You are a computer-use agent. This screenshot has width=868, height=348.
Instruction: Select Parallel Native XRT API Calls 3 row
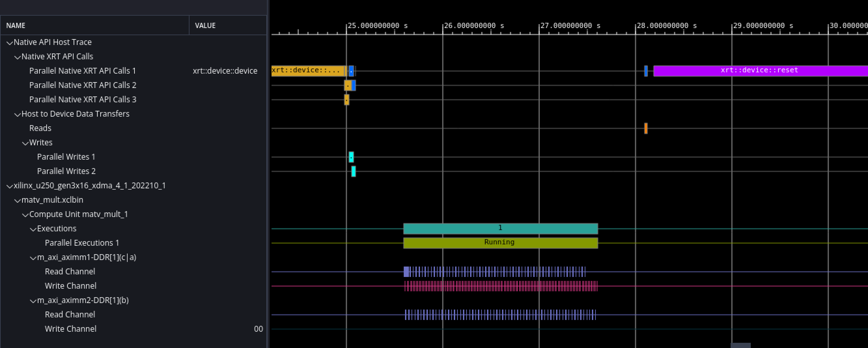[x=134, y=99]
